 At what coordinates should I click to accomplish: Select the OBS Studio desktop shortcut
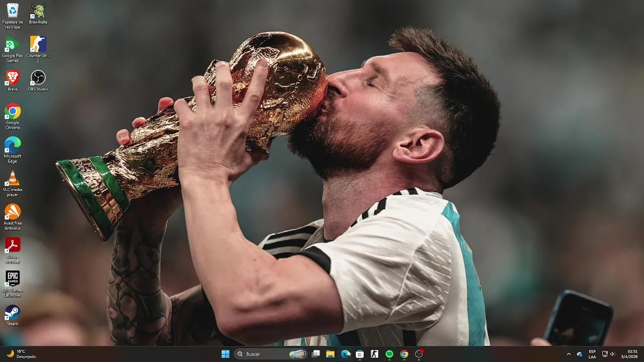38,80
